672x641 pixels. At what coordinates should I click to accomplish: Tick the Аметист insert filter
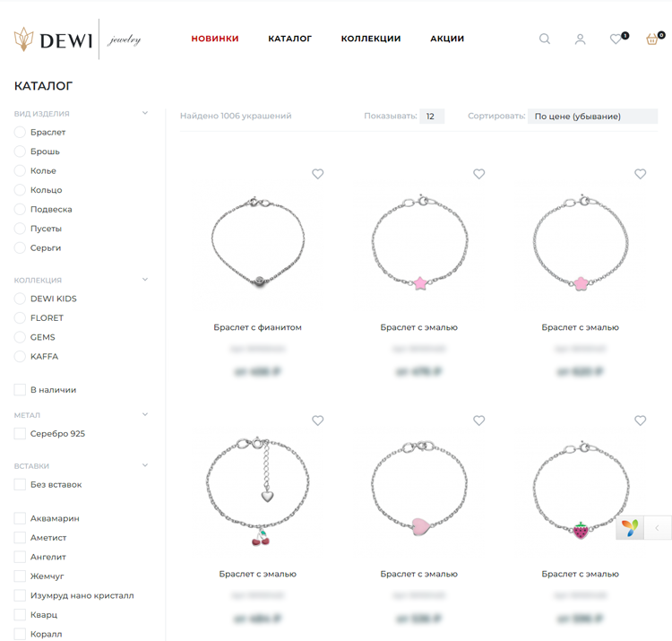click(x=20, y=538)
